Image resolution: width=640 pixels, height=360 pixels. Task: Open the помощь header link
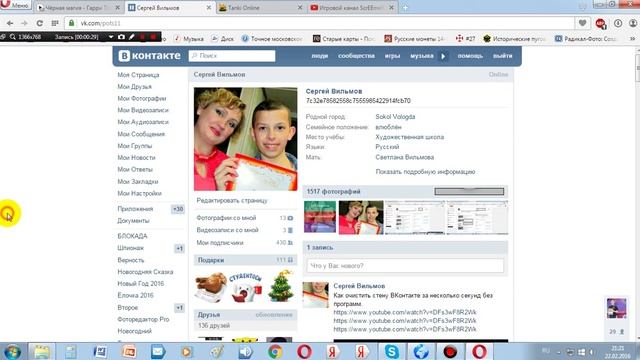[470, 56]
